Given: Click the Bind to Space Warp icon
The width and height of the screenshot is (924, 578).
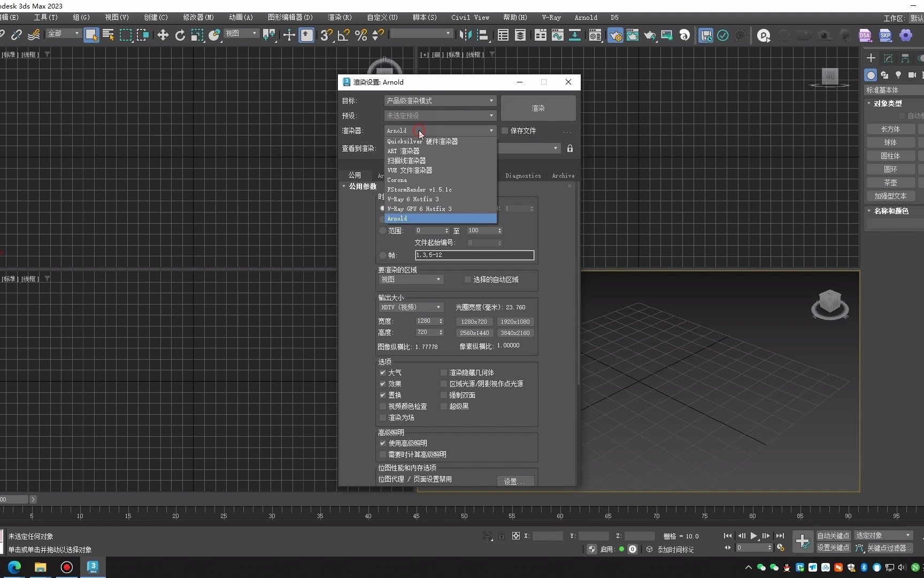Looking at the screenshot, I should [x=33, y=35].
